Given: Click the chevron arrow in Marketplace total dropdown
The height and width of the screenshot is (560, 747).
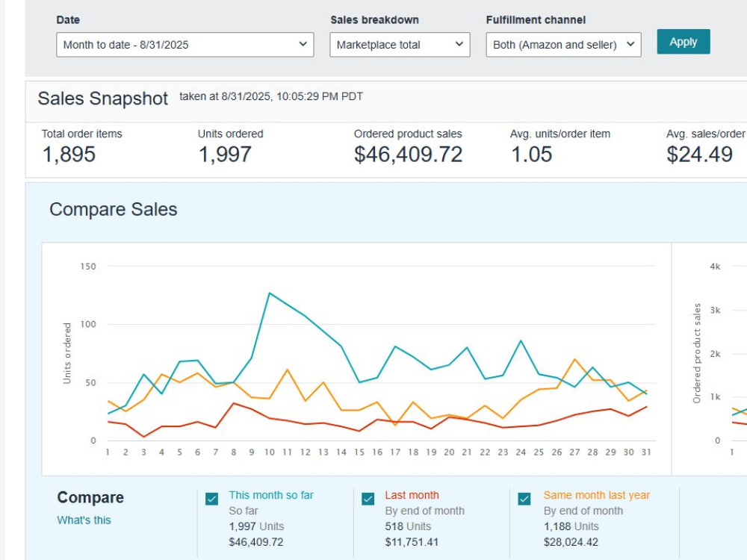Looking at the screenshot, I should [x=459, y=44].
